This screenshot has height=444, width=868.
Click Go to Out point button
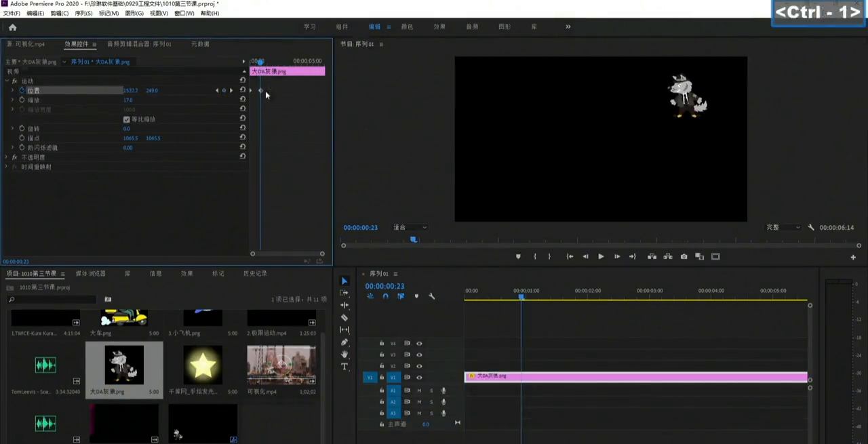pyautogui.click(x=632, y=257)
